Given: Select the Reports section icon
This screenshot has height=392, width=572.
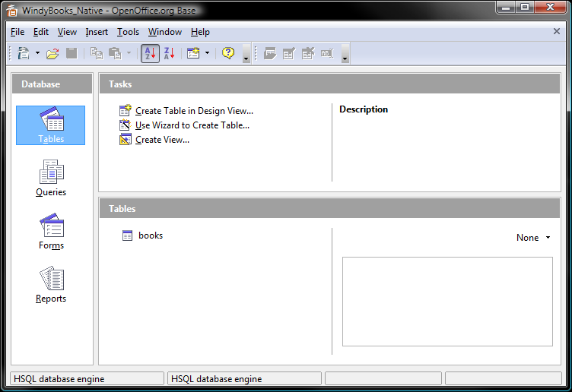Looking at the screenshot, I should tap(51, 284).
